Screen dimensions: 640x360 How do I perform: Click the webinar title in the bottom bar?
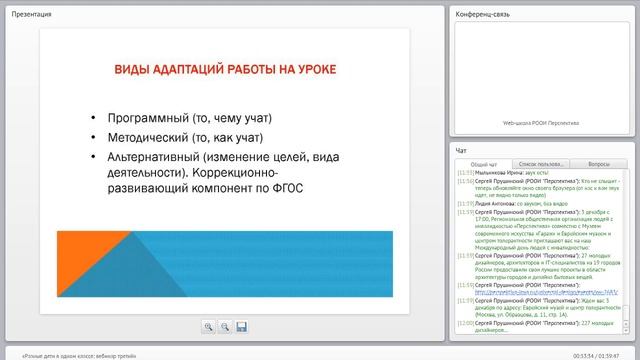pos(79,356)
